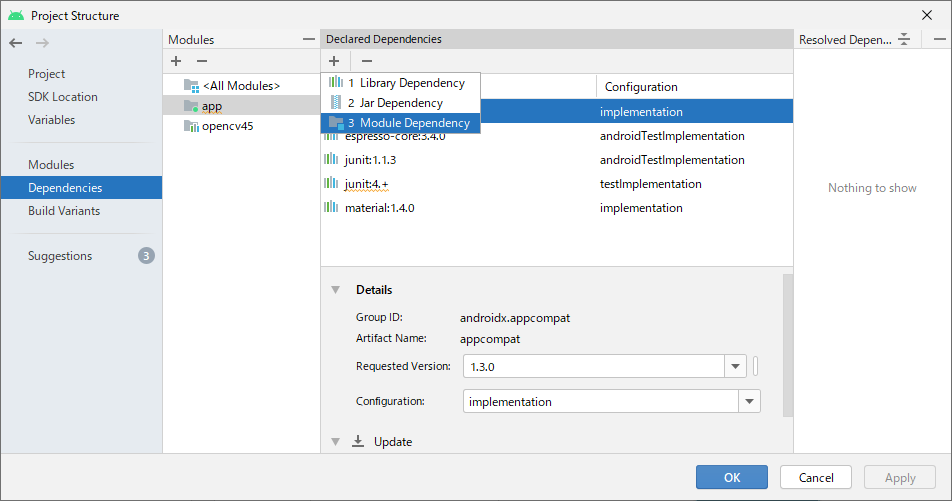
Task: Click the Requested Version 1.3.0 field
Action: [x=594, y=366]
